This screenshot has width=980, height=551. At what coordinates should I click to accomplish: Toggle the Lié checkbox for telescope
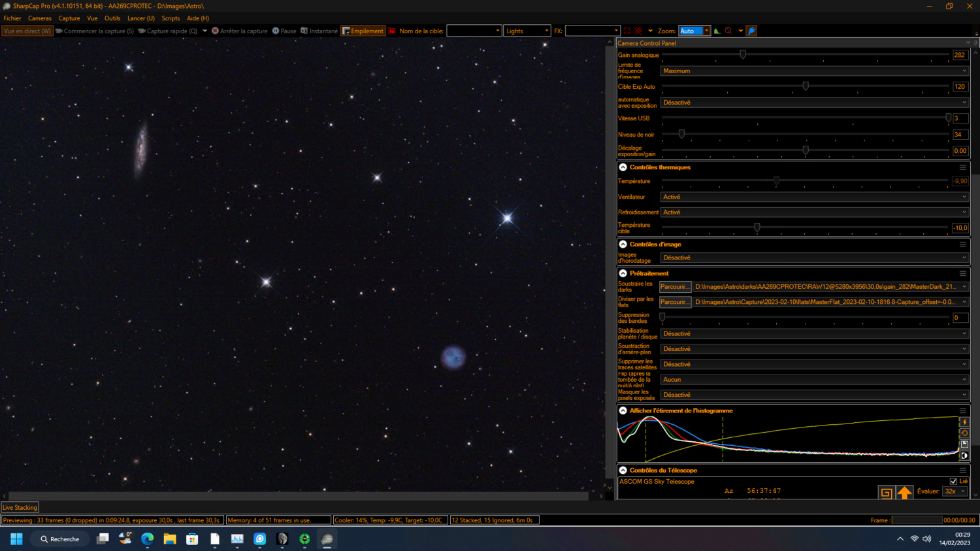pos(953,482)
